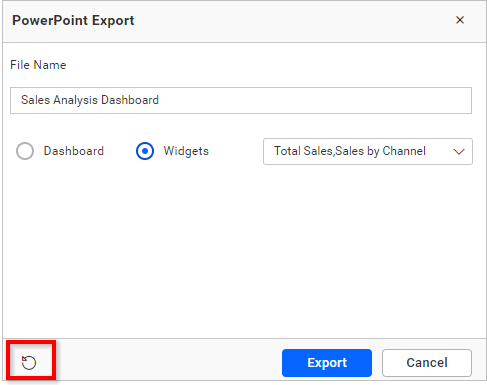Close the PowerPoint Export dialog
Image resolution: width=487 pixels, height=385 pixels.
pyautogui.click(x=460, y=20)
